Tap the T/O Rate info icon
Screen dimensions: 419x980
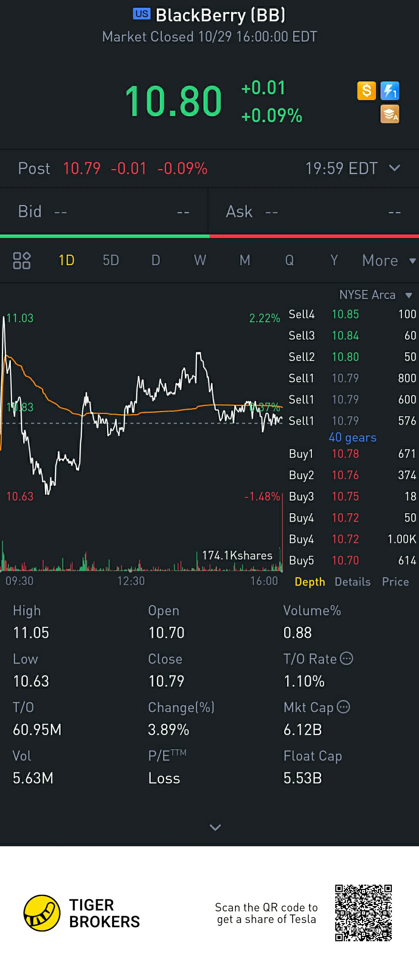(346, 659)
